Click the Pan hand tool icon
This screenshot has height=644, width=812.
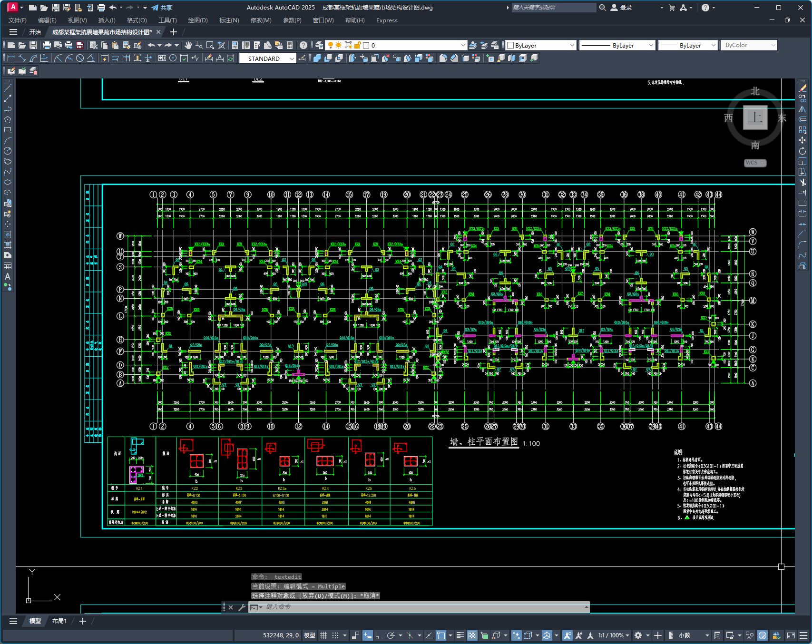[188, 45]
